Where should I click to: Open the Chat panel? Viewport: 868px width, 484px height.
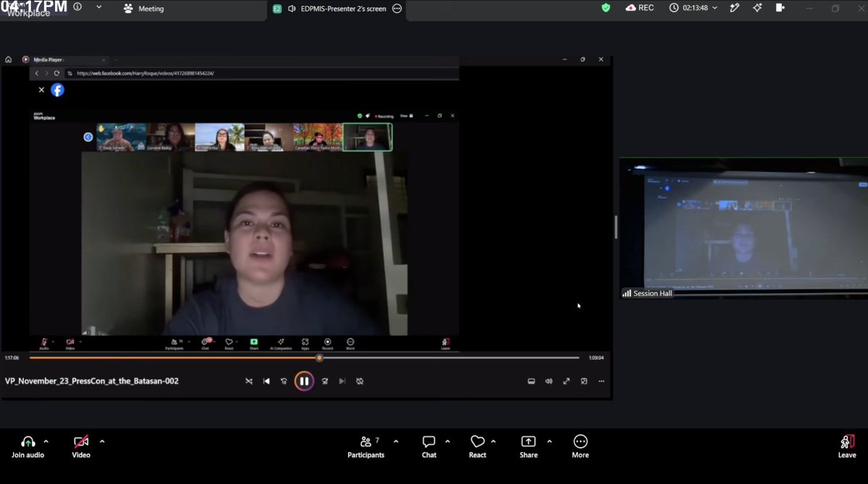click(429, 446)
